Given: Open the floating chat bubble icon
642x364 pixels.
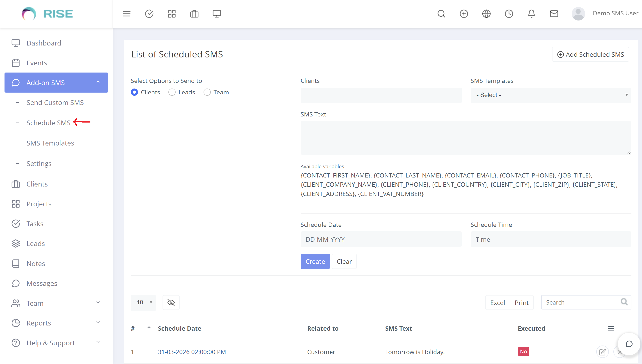Looking at the screenshot, I should pos(629,344).
